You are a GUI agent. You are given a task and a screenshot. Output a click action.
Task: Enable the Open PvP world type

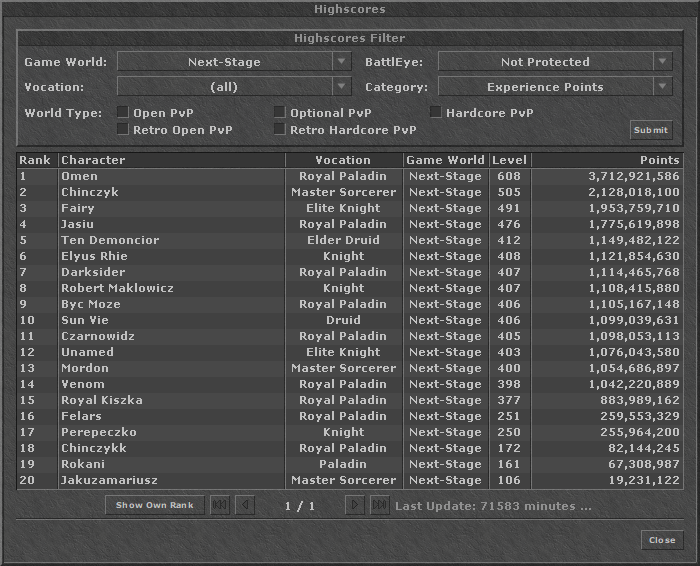123,113
